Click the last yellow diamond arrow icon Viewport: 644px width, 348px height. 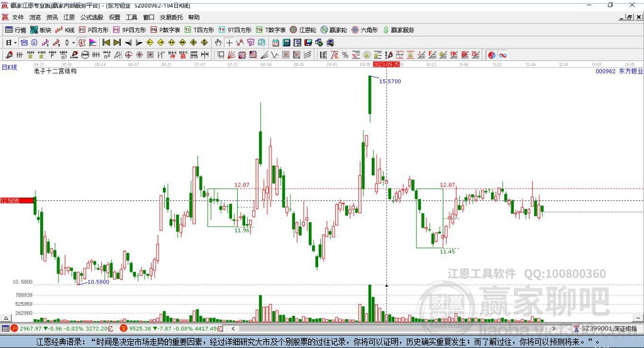pos(204,43)
